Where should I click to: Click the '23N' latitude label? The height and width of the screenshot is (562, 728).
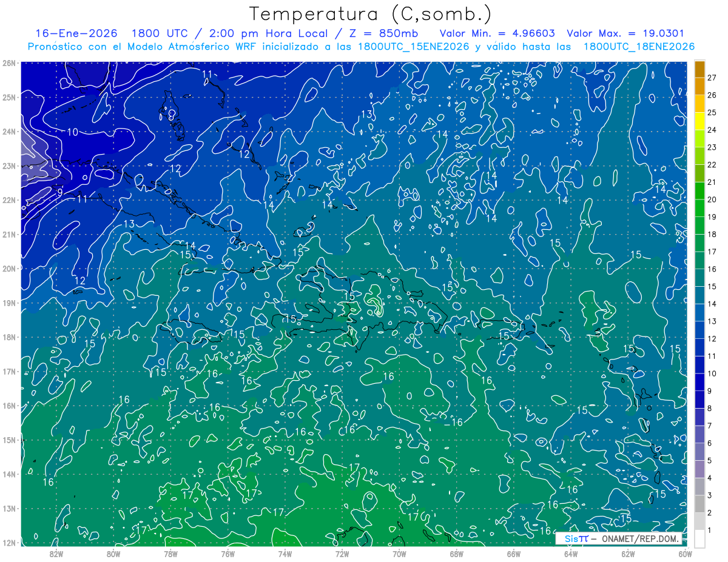coord(8,166)
